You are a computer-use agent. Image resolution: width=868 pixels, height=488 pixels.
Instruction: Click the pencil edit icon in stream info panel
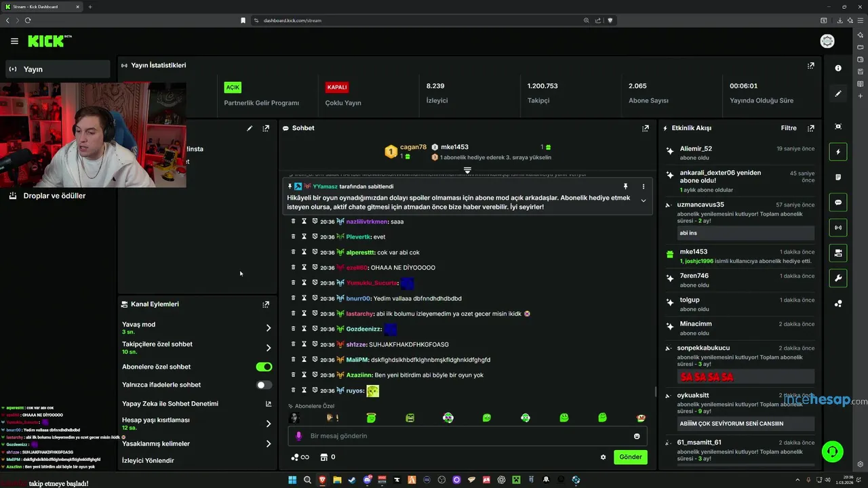point(250,128)
